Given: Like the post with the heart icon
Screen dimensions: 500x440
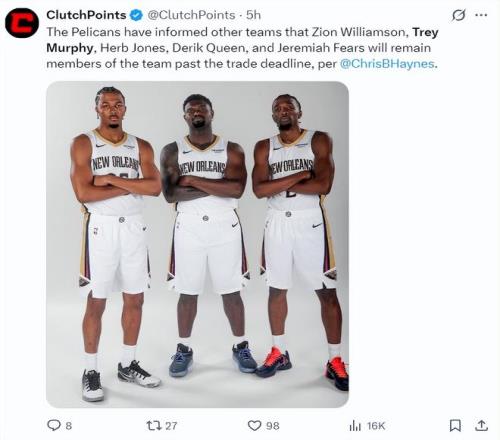Looking at the screenshot, I should [x=254, y=426].
